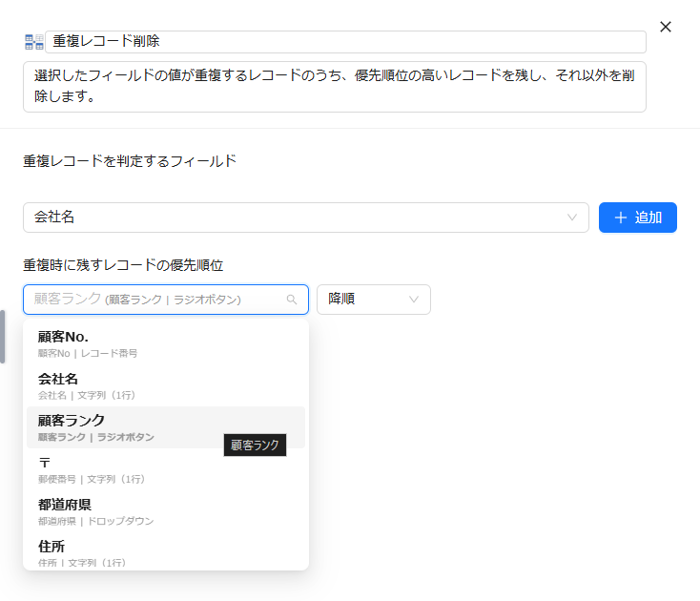Click the magnifier icon in the search box
The width and height of the screenshot is (700, 601).
[292, 300]
